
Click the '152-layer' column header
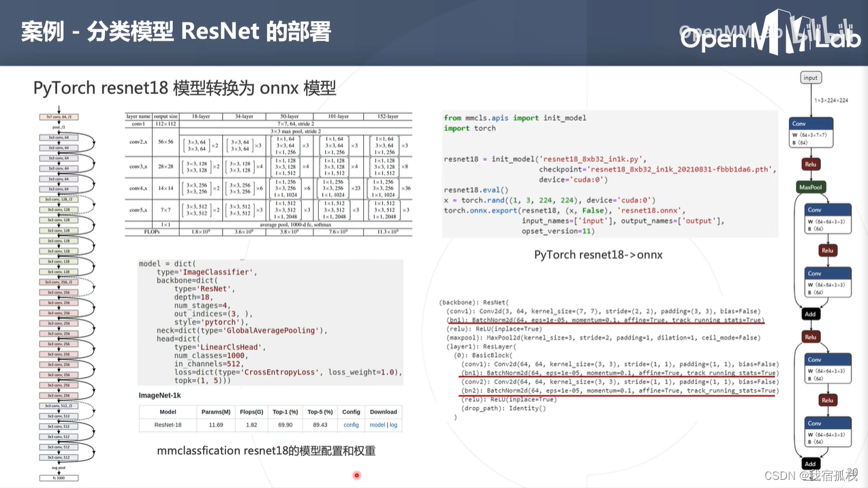[x=388, y=117]
